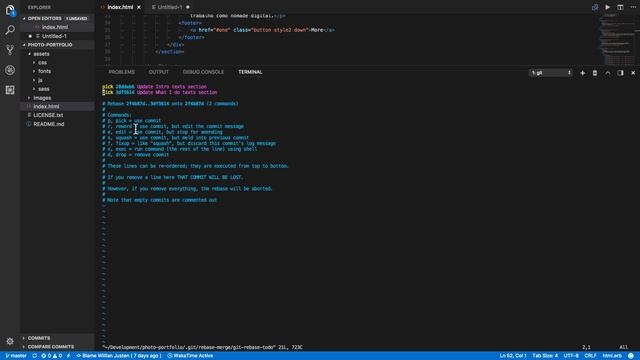Change indentation via Tab Size: 4
640x360 pixels.
click(545, 356)
